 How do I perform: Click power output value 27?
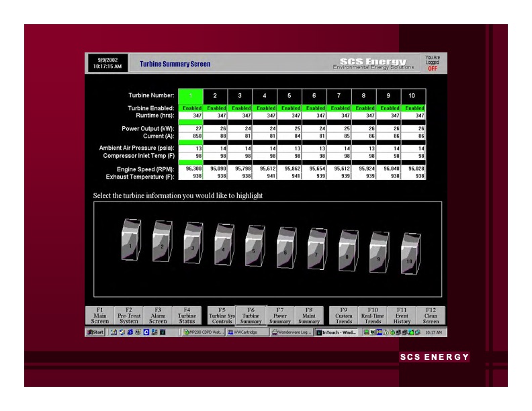coord(191,128)
